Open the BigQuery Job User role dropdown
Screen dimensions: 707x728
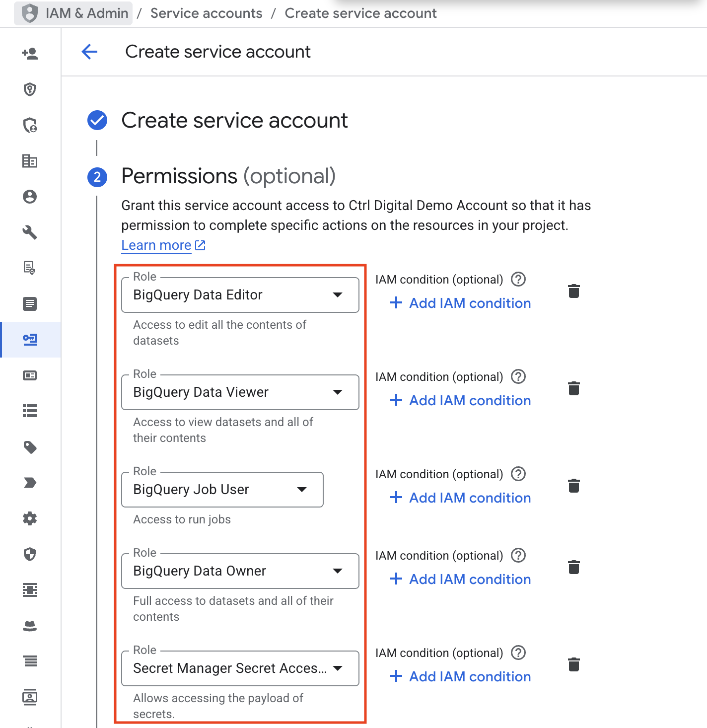pyautogui.click(x=222, y=490)
